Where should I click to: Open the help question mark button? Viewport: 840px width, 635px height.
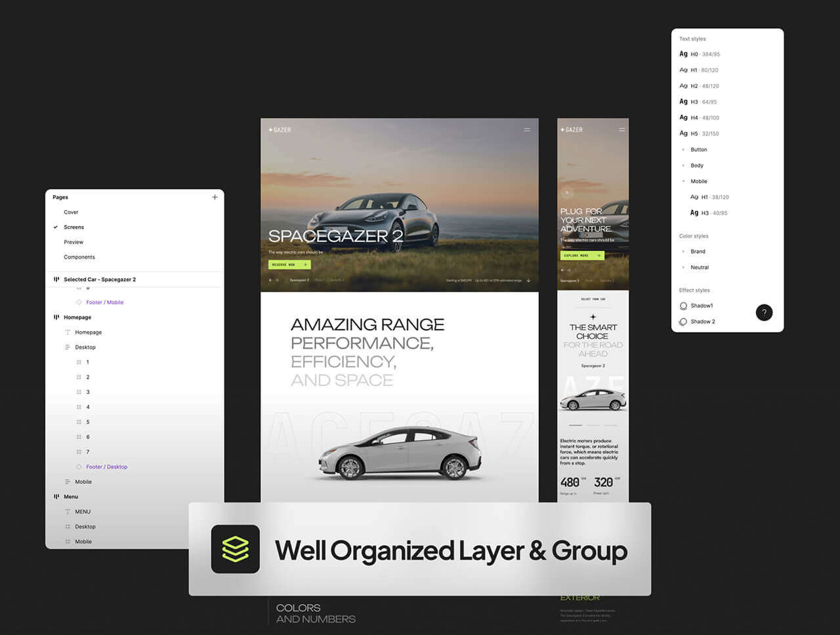[x=764, y=313]
